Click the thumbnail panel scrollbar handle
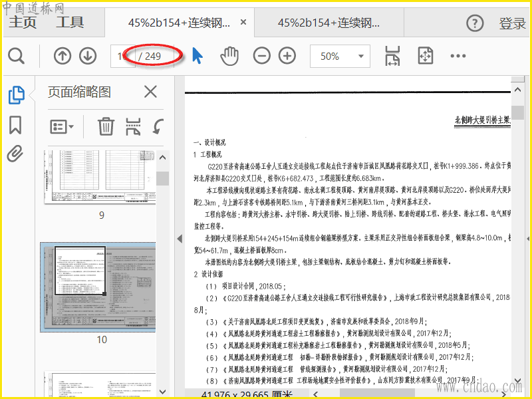Image resolution: width=532 pixels, height=399 pixels. click(162, 178)
